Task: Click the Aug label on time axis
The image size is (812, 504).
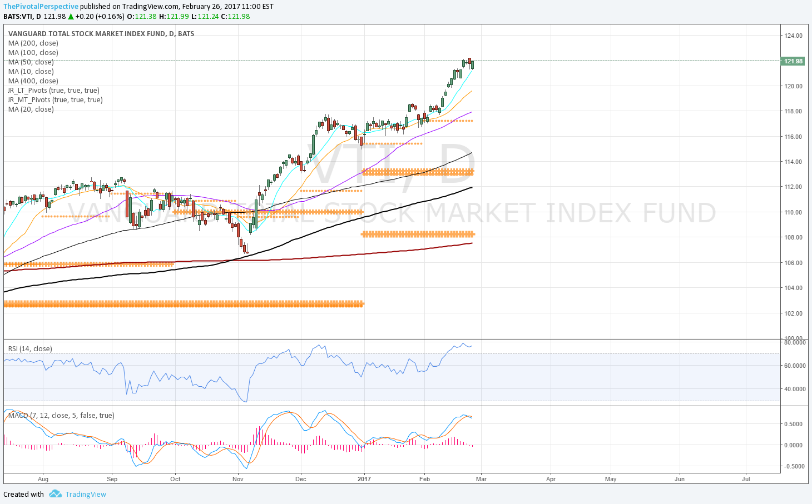Action: pos(43,479)
